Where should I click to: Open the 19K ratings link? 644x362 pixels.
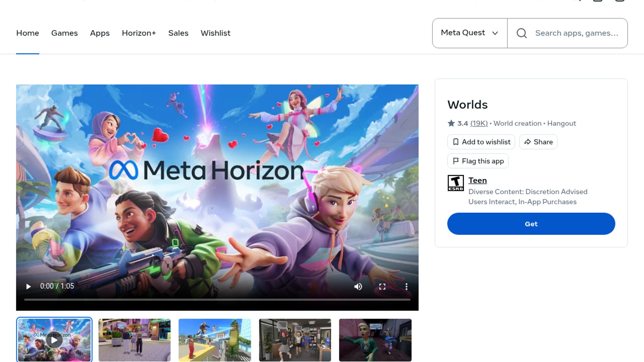tap(479, 123)
